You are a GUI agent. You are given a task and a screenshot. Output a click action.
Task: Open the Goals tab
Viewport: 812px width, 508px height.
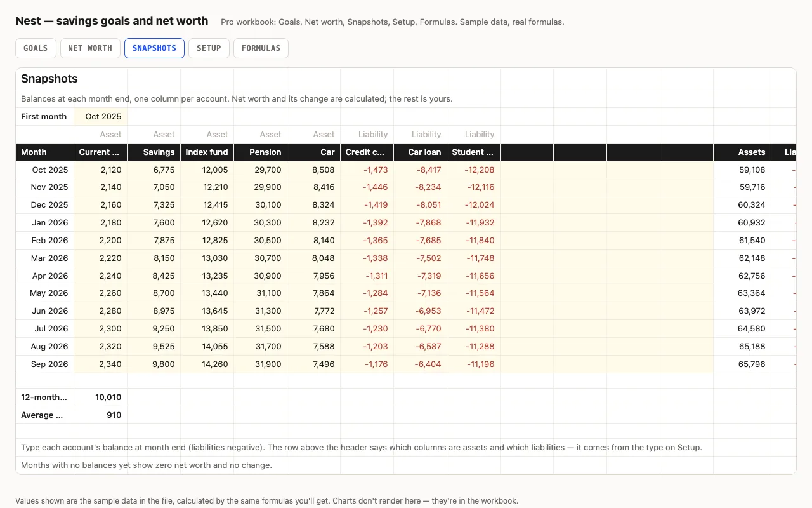tap(36, 48)
